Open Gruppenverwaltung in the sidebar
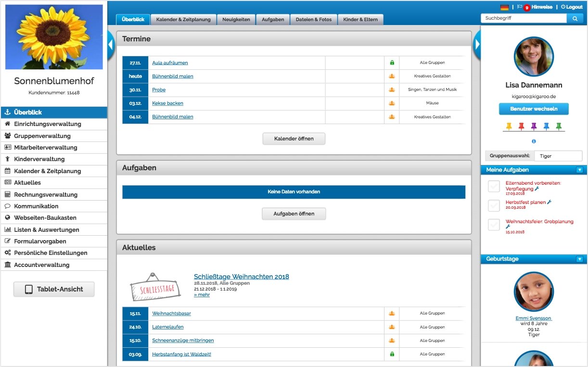The width and height of the screenshot is (588, 367). point(54,136)
